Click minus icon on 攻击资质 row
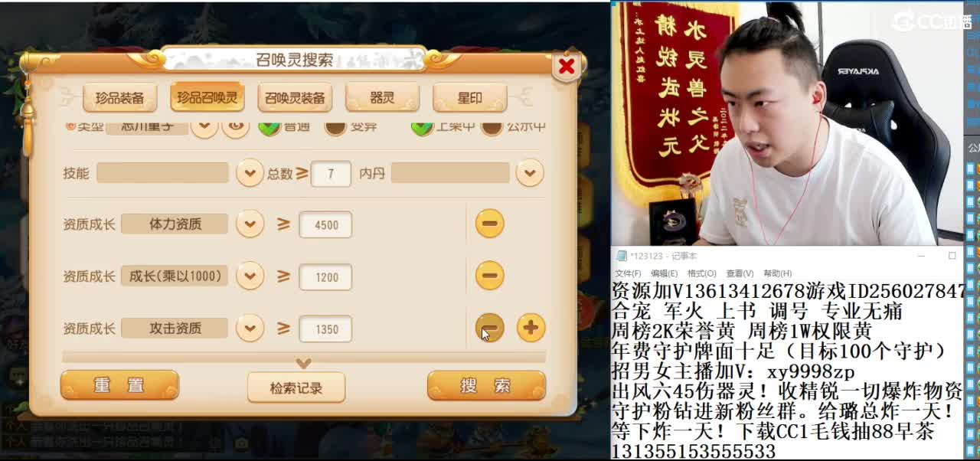Viewport: 980px width, 461px height. point(490,328)
